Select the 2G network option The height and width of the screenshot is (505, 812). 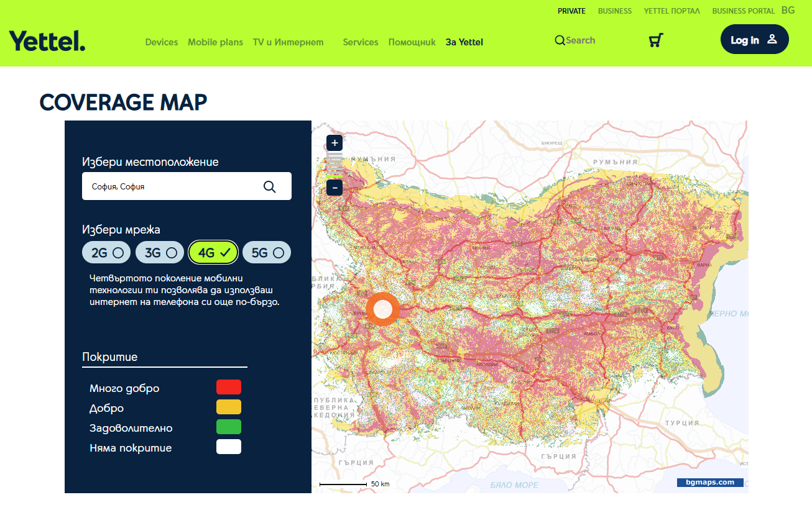pos(106,252)
